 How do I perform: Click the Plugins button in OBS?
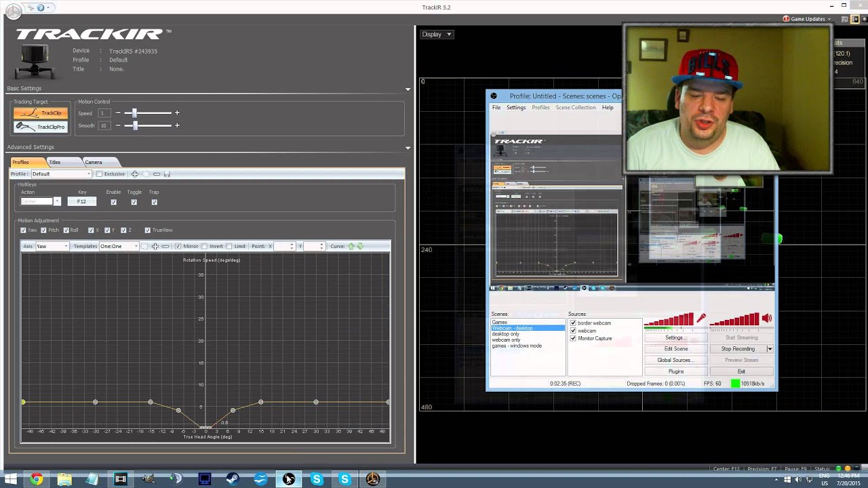pyautogui.click(x=676, y=371)
